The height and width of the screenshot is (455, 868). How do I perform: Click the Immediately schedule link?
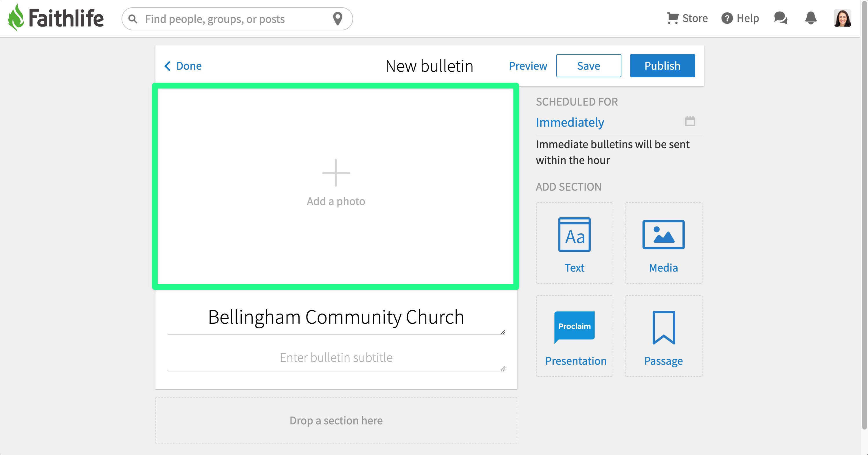point(570,122)
